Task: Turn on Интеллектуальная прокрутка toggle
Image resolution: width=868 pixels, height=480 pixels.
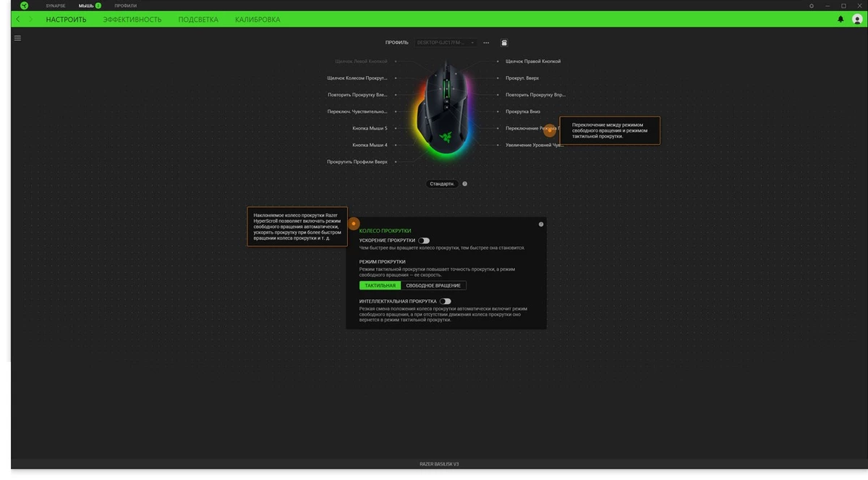Action: tap(445, 301)
